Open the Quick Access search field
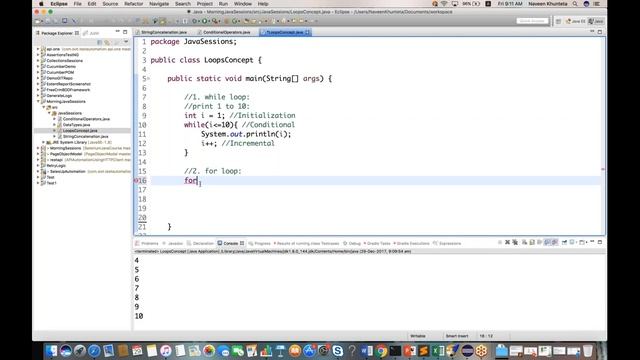 532,21
